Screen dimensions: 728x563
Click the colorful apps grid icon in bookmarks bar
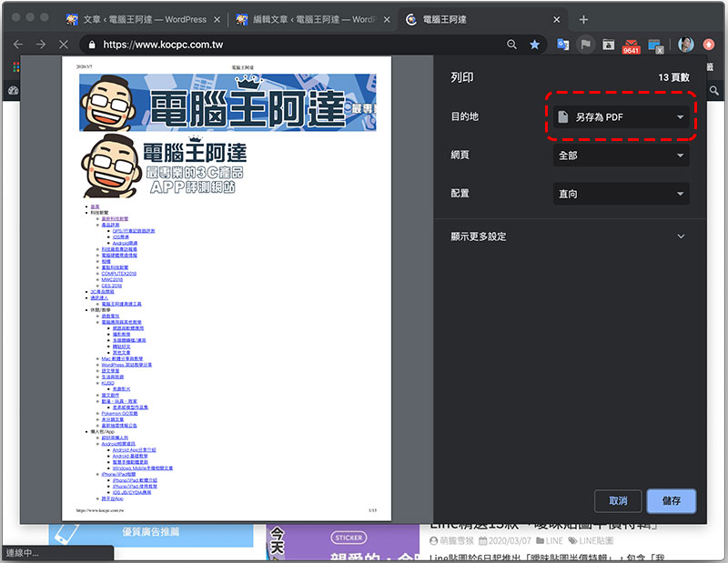pos(16,67)
